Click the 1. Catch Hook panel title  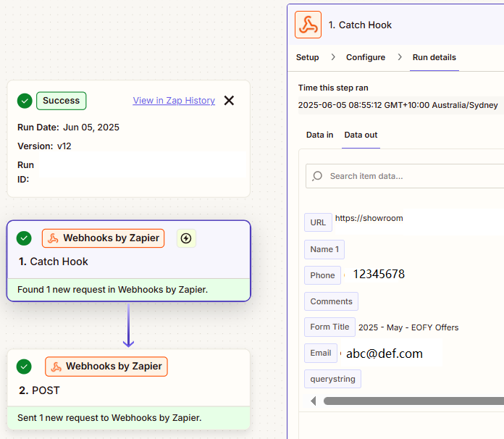click(360, 25)
